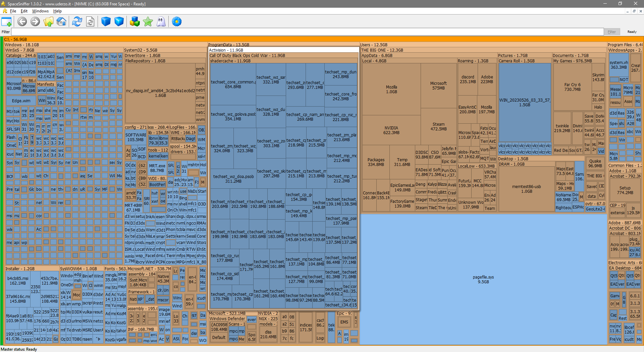644x352 pixels.
Task: Click the Call Of Duty Black Ops Cold War header
Action: 283,55
